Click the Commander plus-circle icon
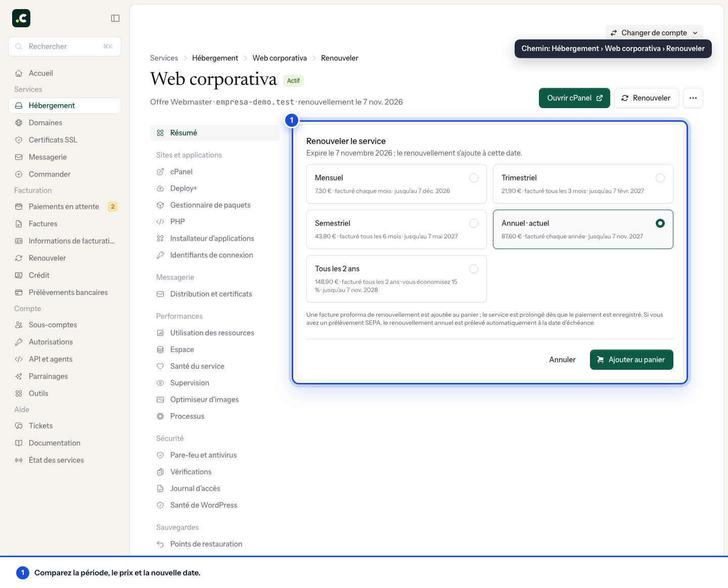The height and width of the screenshot is (588, 728). [x=19, y=174]
